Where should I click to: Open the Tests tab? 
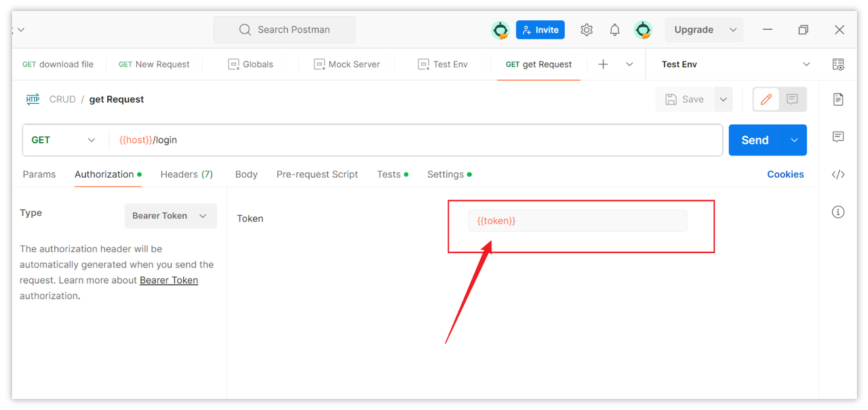point(393,174)
